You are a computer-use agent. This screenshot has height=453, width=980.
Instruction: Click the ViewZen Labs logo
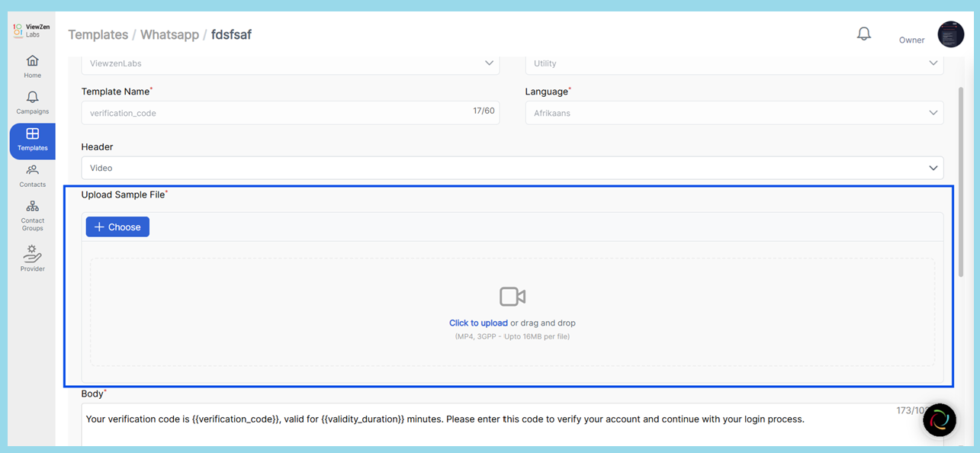pyautogui.click(x=32, y=31)
